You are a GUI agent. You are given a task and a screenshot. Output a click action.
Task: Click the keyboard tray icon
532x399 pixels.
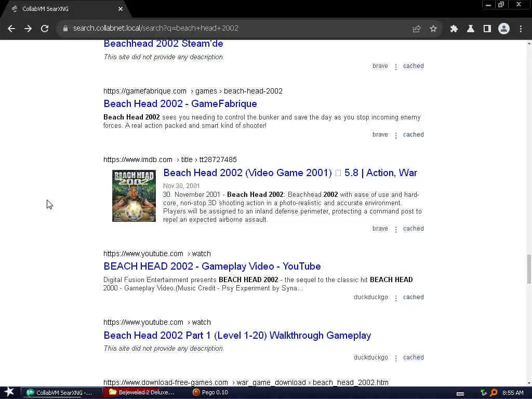(460, 394)
